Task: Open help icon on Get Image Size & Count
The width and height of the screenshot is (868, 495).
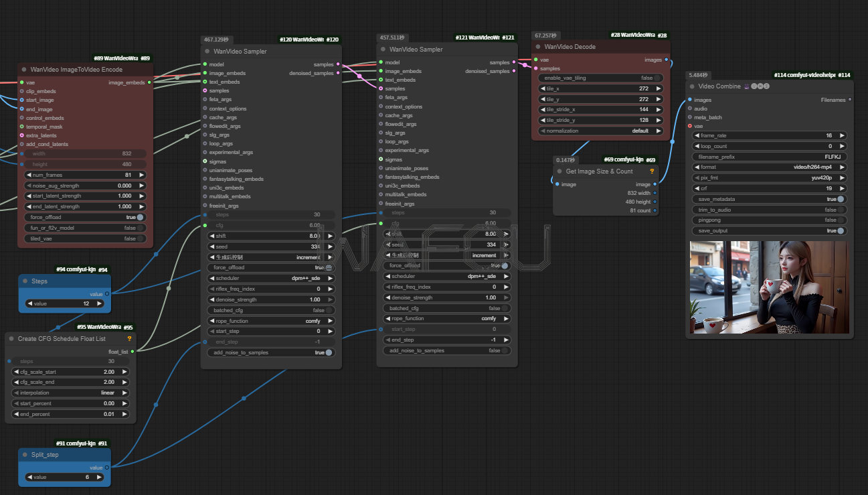Action: [x=652, y=171]
